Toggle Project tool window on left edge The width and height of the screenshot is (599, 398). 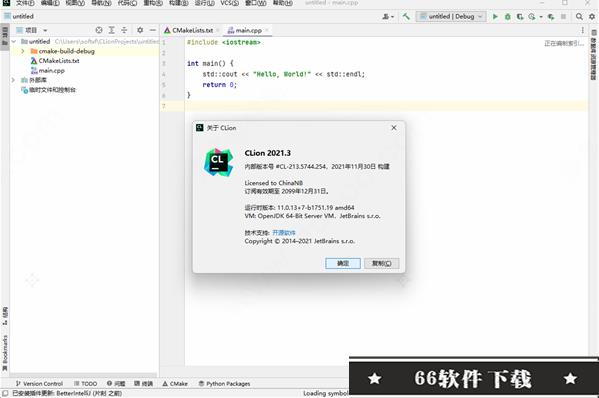(5, 37)
